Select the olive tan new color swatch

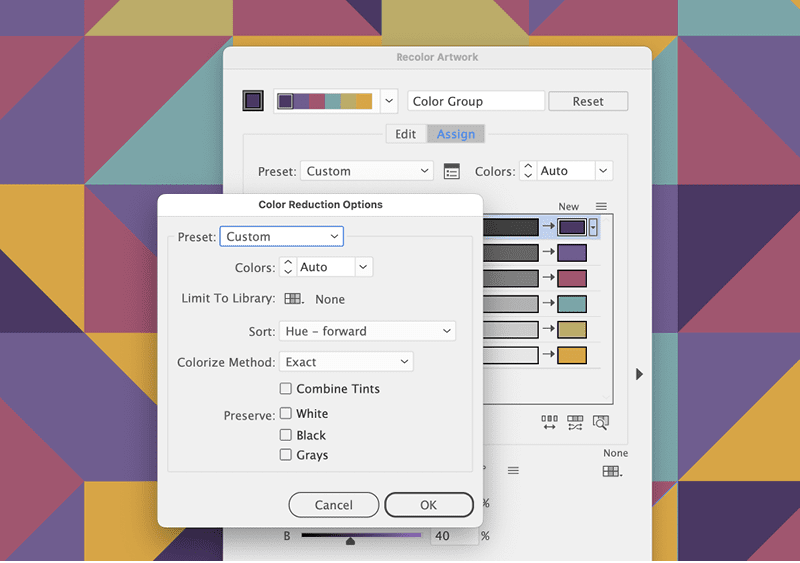tap(571, 329)
